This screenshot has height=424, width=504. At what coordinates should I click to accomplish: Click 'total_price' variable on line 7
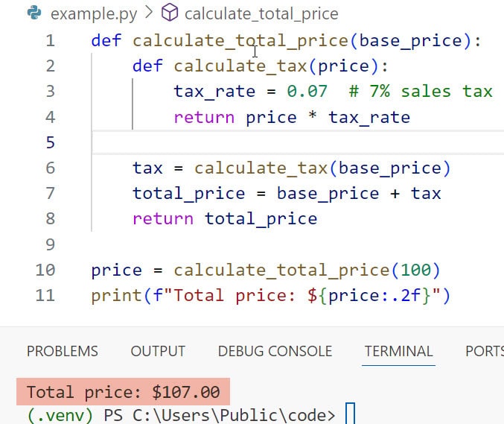click(x=188, y=194)
